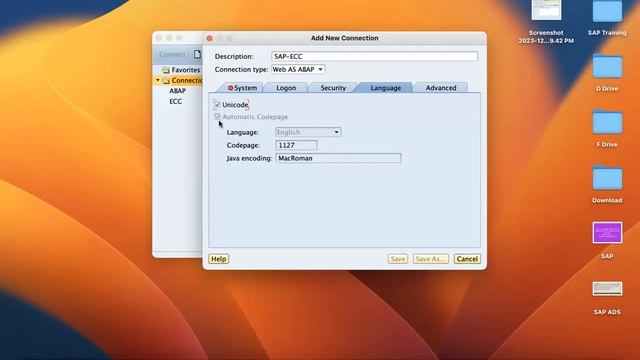
Task: Click the new document icon in toolbar
Action: coord(198,54)
